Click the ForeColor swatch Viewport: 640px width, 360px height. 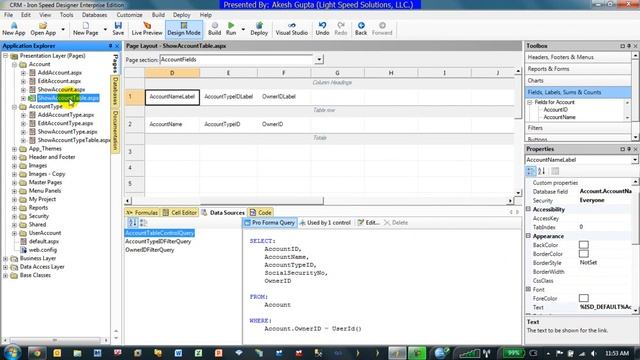tap(584, 298)
